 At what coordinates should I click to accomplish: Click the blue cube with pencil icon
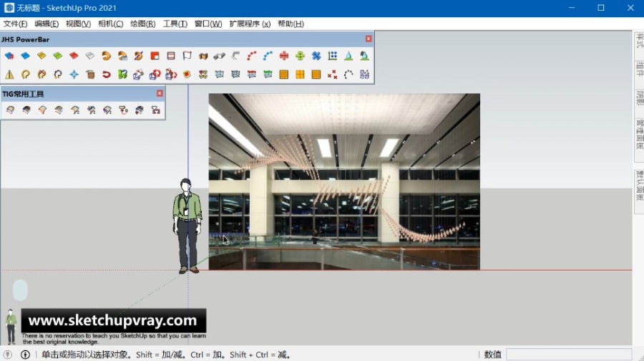138,74
